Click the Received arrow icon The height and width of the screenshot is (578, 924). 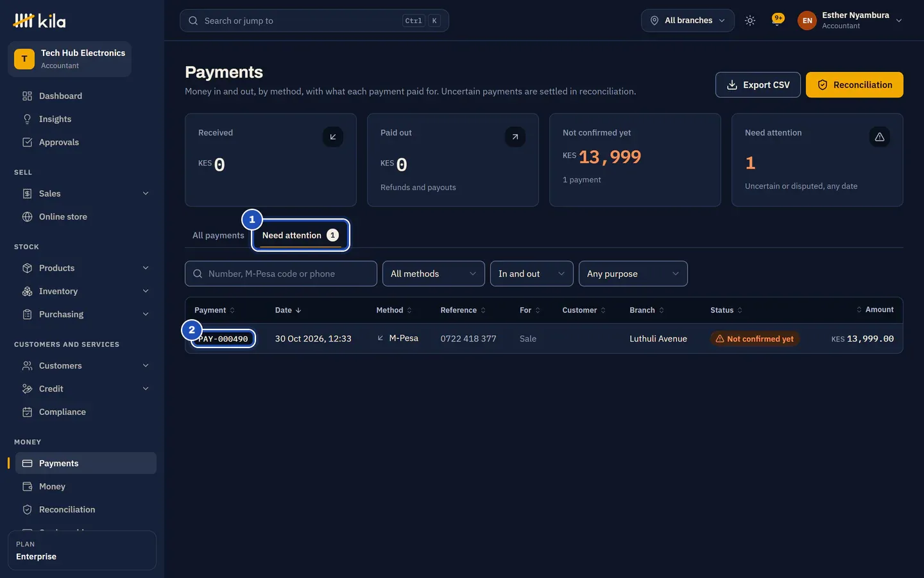(333, 137)
